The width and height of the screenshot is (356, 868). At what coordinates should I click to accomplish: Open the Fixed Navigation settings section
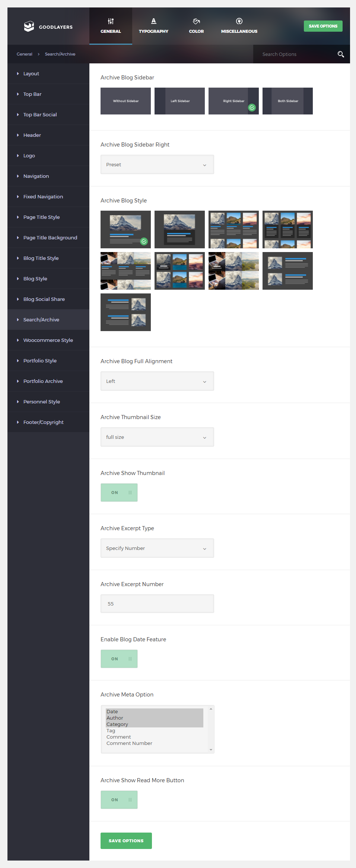pos(48,196)
